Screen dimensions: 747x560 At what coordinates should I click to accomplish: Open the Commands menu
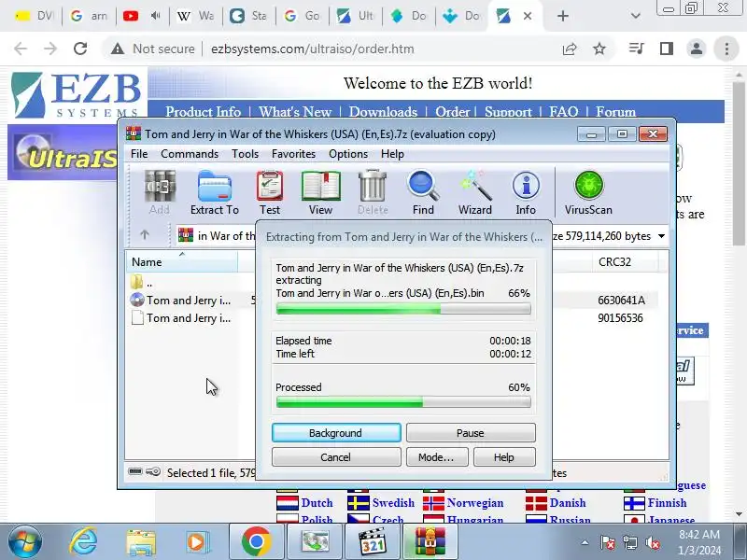click(x=190, y=154)
